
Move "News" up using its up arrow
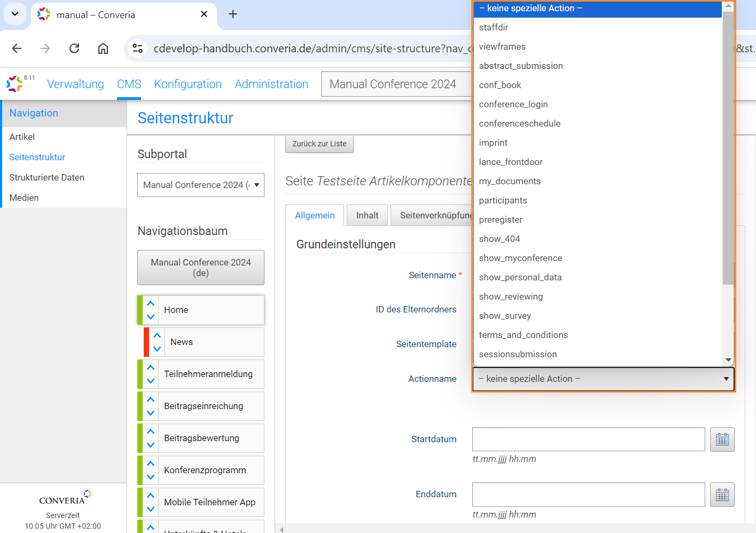pyautogui.click(x=157, y=336)
